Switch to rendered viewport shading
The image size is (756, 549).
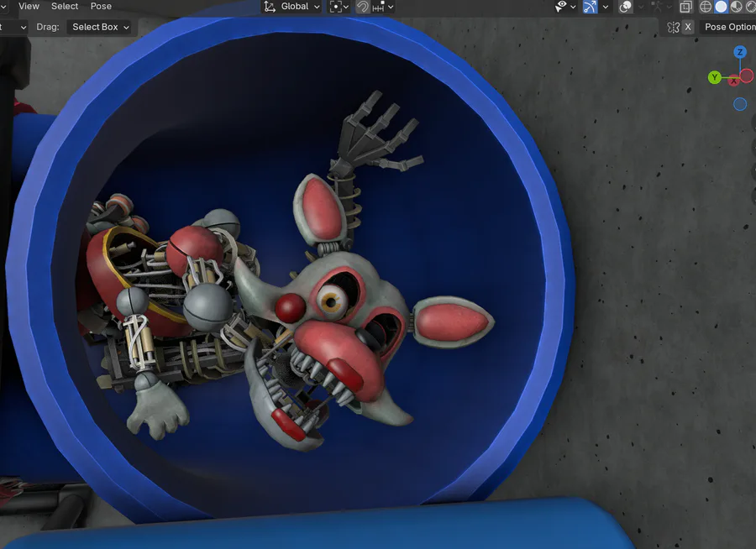(x=751, y=6)
